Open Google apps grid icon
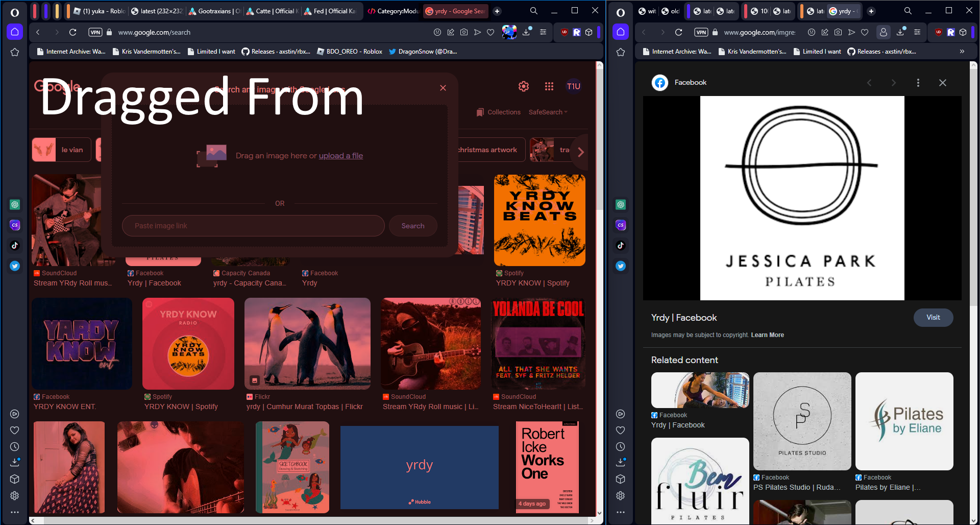 (549, 86)
